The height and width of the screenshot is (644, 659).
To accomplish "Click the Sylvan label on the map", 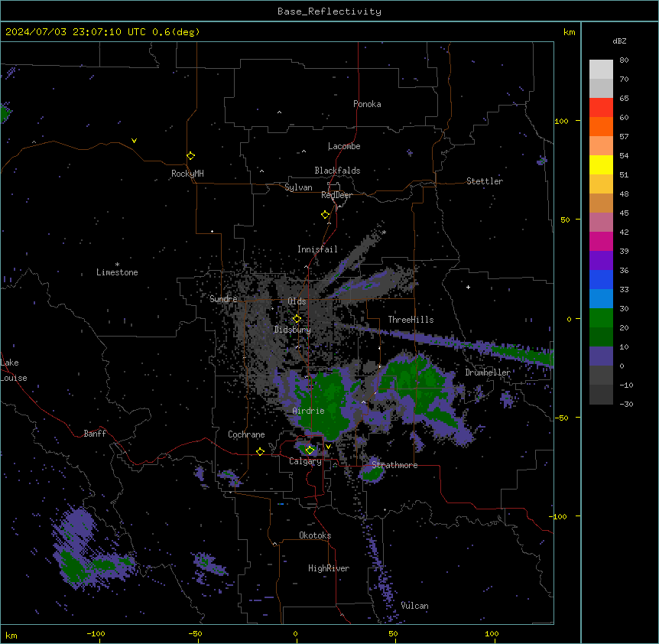I will tap(298, 187).
